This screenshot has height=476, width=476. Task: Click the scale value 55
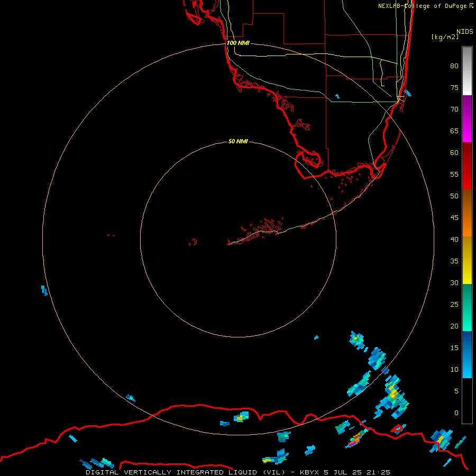[x=454, y=174]
